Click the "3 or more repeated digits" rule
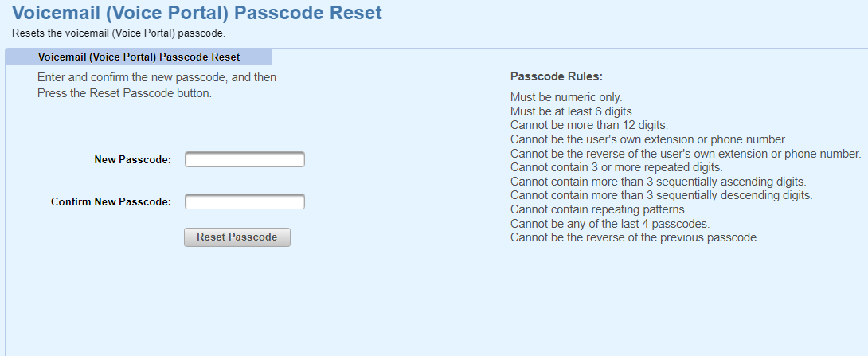 (616, 167)
